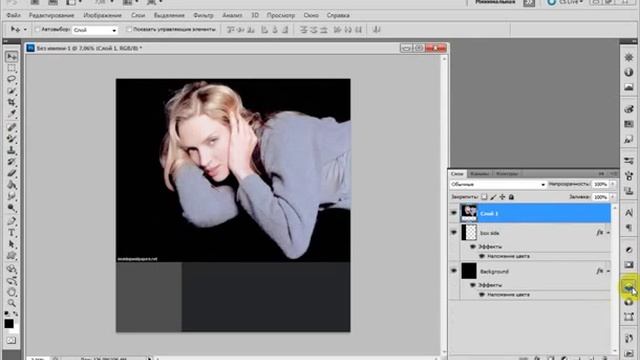Open the Paragraph panel icon in dock
This screenshot has height=360, width=640.
(629, 227)
